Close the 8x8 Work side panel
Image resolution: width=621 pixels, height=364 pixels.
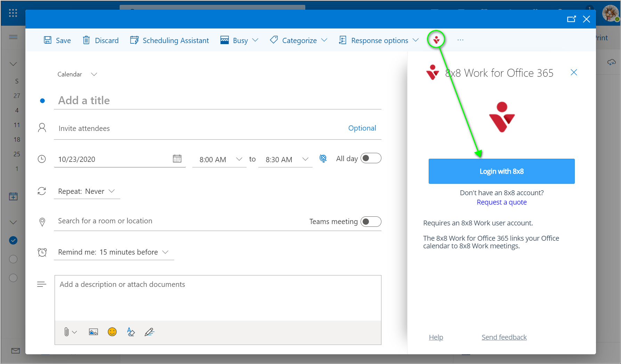574,72
